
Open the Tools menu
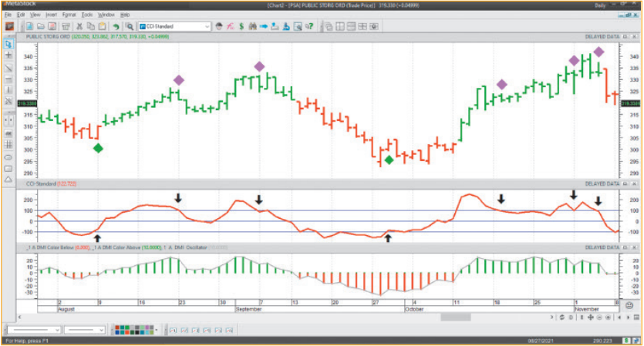pos(87,15)
